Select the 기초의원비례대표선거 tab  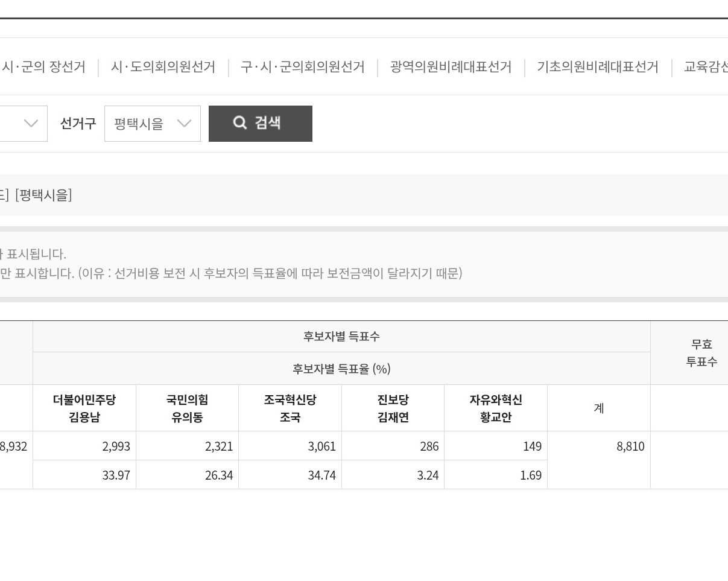[598, 67]
